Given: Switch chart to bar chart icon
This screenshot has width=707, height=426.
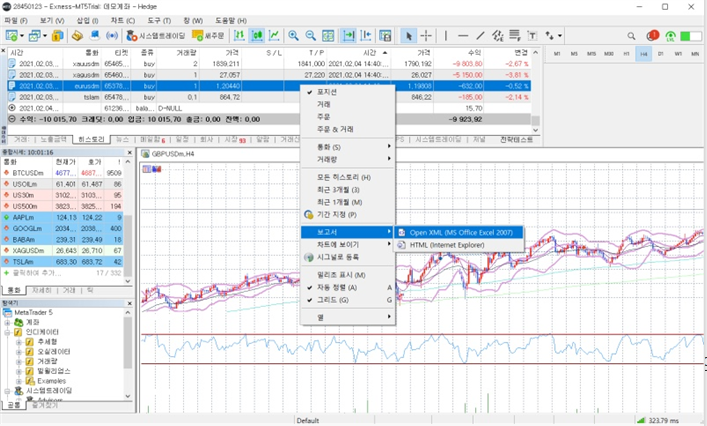Looking at the screenshot, I should 239,36.
